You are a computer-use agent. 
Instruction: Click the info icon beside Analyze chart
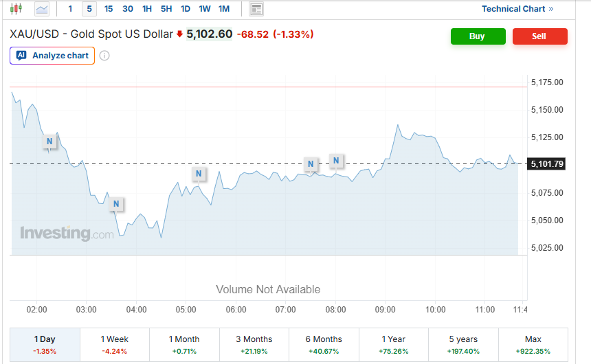104,56
